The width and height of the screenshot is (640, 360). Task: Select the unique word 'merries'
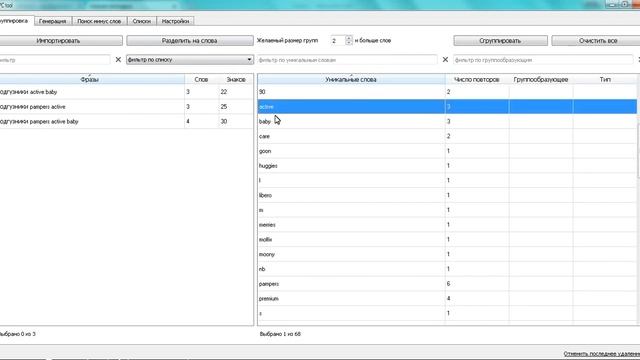[447, 224]
